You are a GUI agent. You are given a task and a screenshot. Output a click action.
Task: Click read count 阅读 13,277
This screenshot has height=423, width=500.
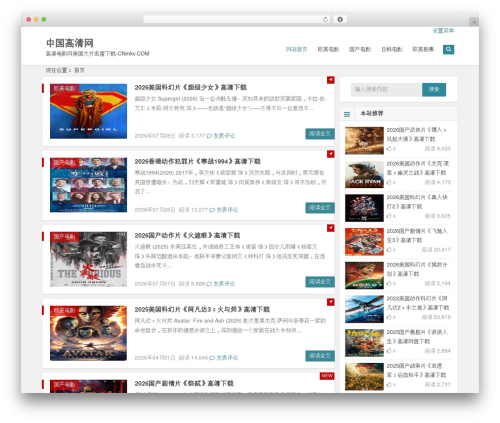click(193, 210)
